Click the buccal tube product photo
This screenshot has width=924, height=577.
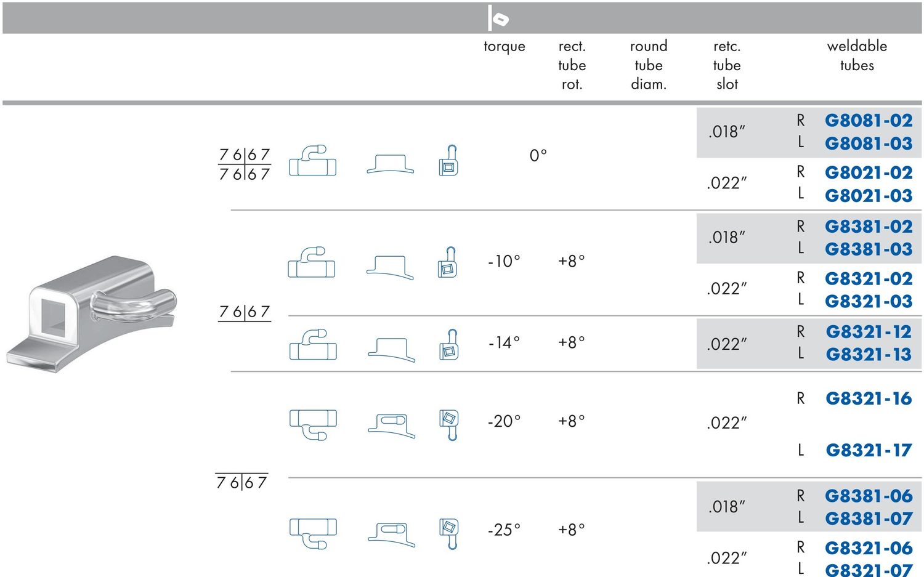pyautogui.click(x=91, y=313)
